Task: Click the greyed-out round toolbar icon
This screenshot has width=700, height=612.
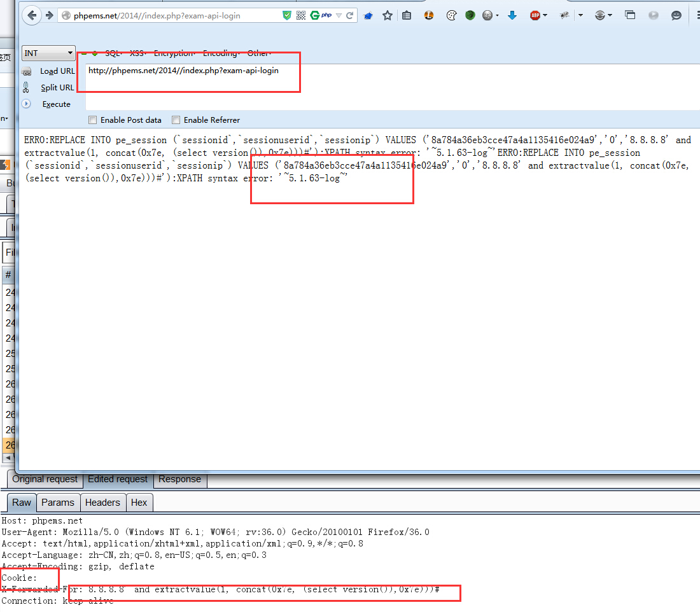Action: [x=653, y=16]
